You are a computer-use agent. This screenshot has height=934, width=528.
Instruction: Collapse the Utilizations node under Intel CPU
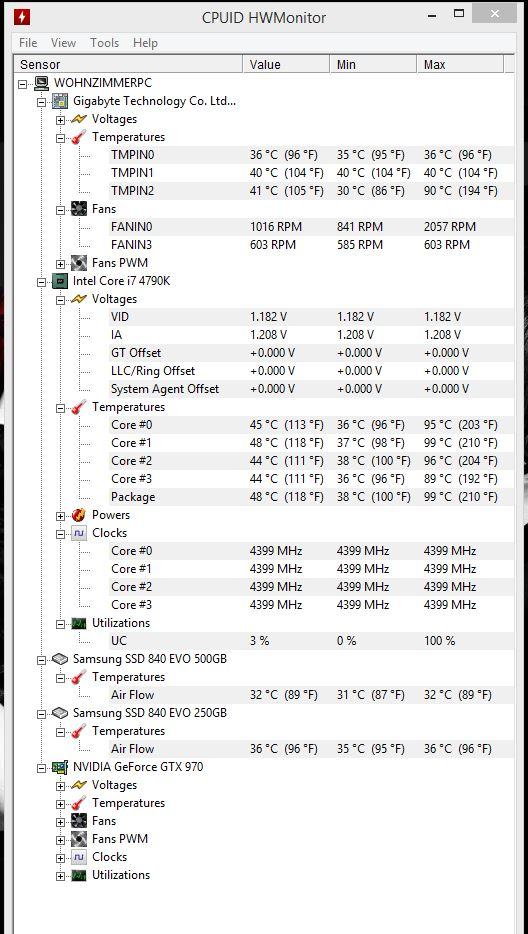60,624
